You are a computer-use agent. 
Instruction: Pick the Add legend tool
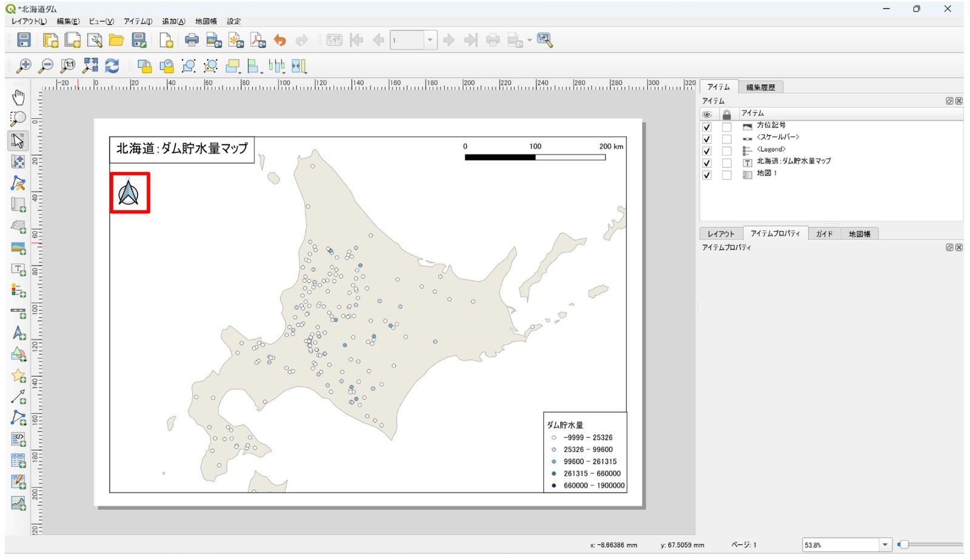[18, 290]
